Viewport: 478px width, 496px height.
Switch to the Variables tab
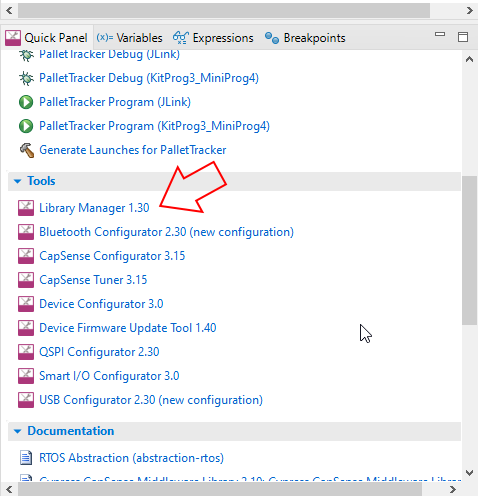[129, 38]
